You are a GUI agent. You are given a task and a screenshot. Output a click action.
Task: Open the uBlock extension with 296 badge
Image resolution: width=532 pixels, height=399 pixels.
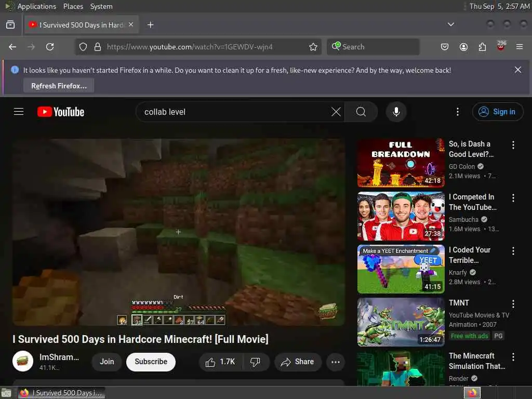pyautogui.click(x=501, y=46)
